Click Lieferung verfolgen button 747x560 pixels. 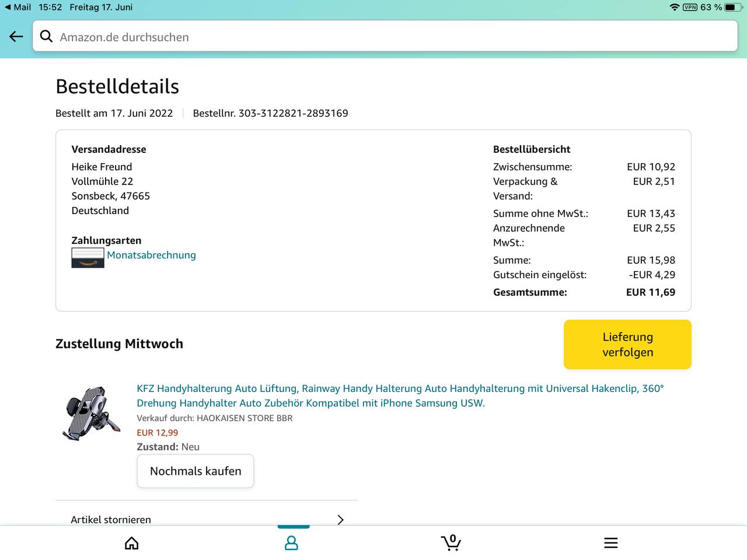pyautogui.click(x=627, y=344)
